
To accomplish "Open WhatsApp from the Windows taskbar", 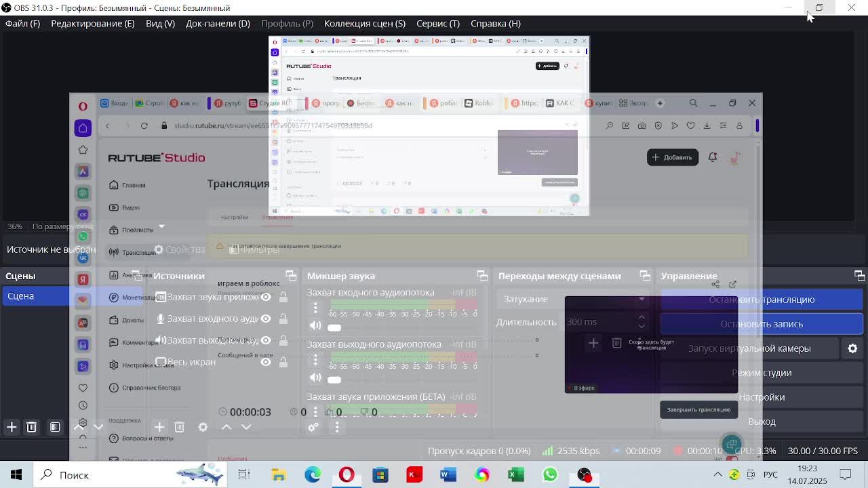I will 550,474.
